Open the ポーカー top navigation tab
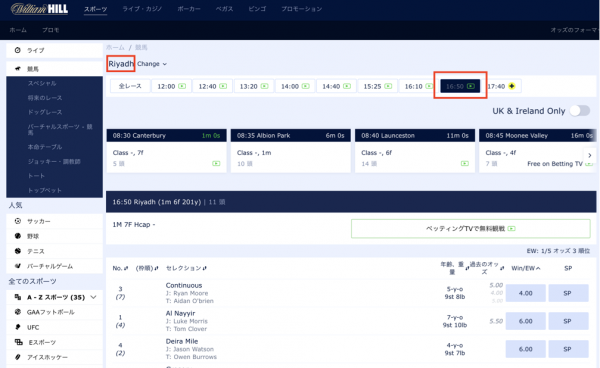 [x=189, y=9]
